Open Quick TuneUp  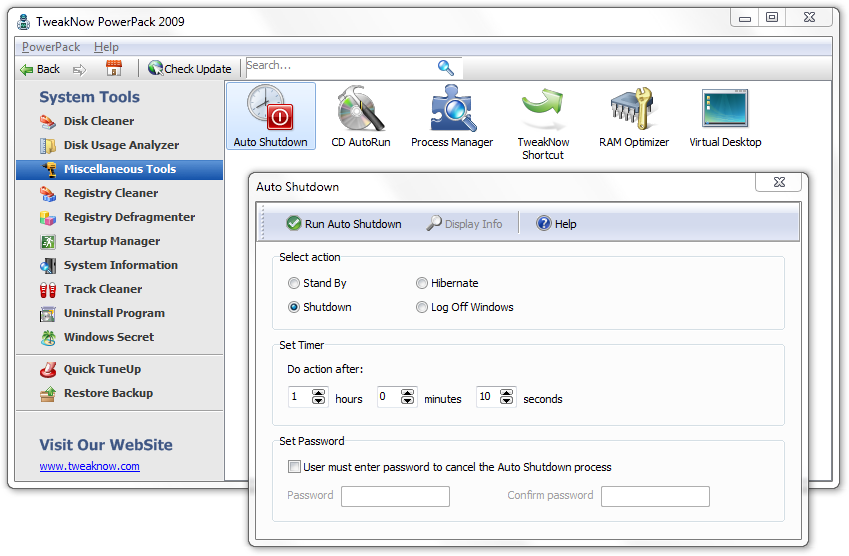click(90, 369)
